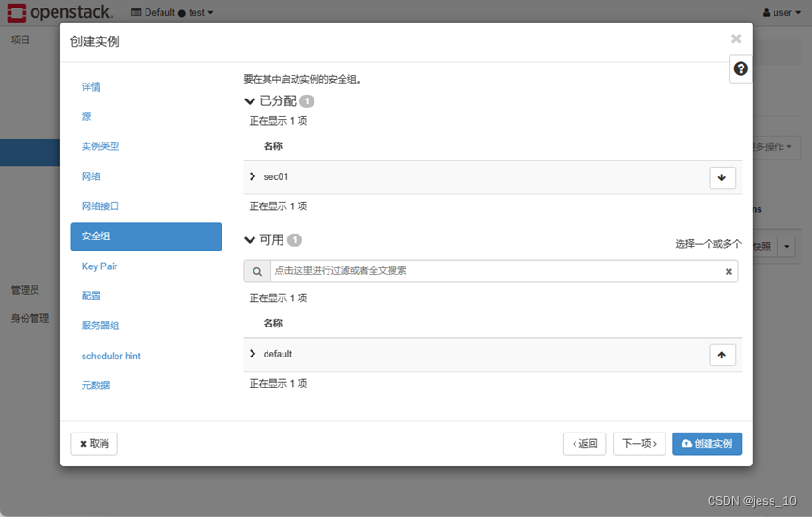Open the snapshot dropdown arrow in background page
Screen dimensions: 812x517
787,247
